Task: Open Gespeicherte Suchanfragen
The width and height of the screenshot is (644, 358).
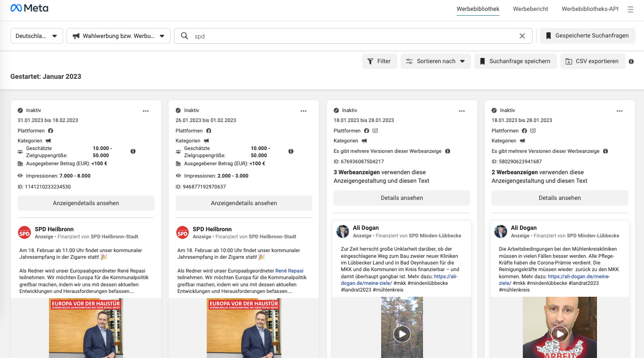Action: point(587,36)
